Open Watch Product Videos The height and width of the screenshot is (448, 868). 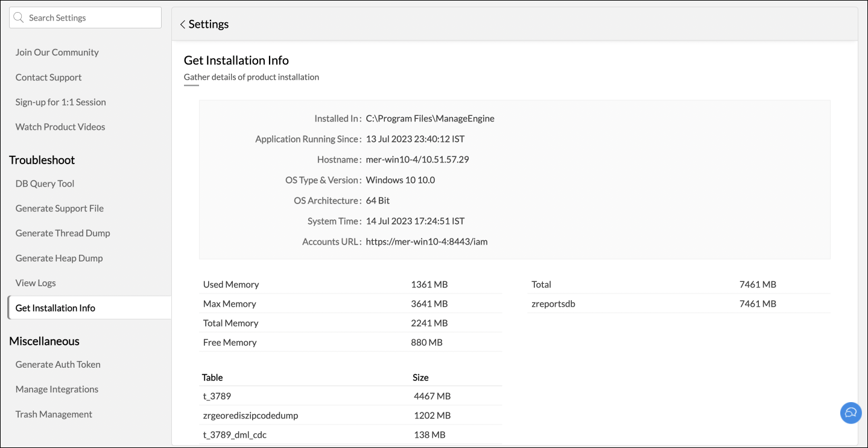point(60,127)
